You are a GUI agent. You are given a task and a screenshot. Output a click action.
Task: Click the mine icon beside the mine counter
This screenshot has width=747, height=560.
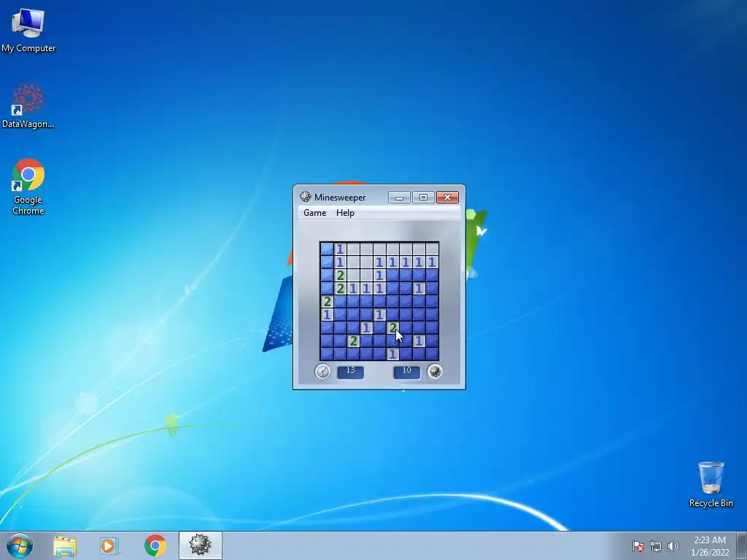coord(435,371)
